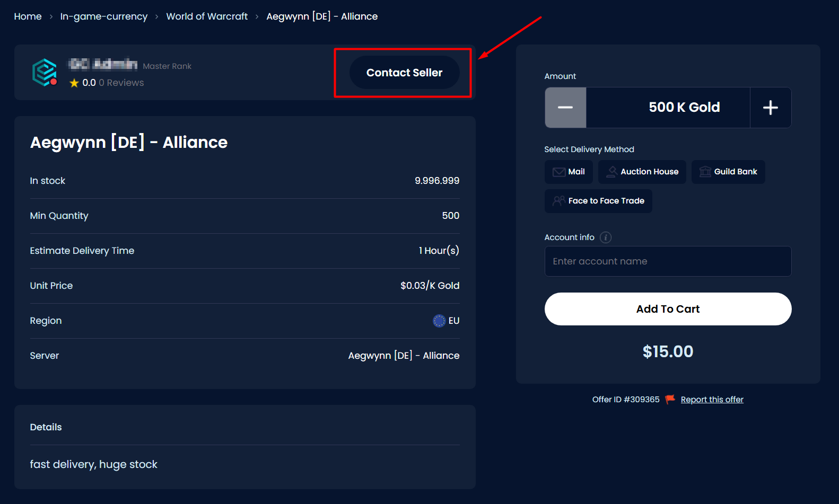Pick Face to Face Trade delivery
This screenshot has width=839, height=504.
click(598, 201)
